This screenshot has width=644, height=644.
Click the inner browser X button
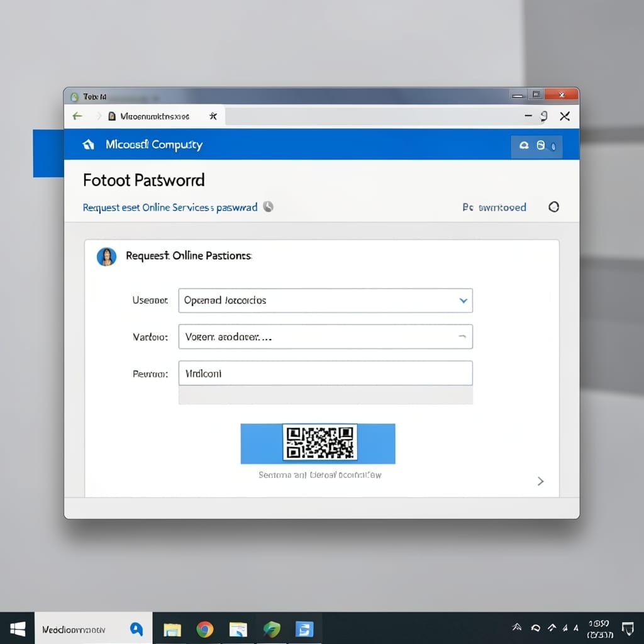[565, 116]
